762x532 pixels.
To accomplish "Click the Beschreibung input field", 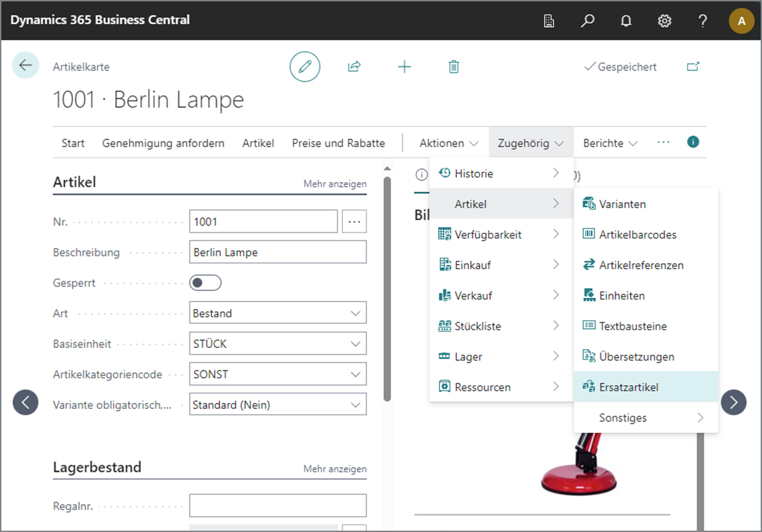I will [x=277, y=252].
